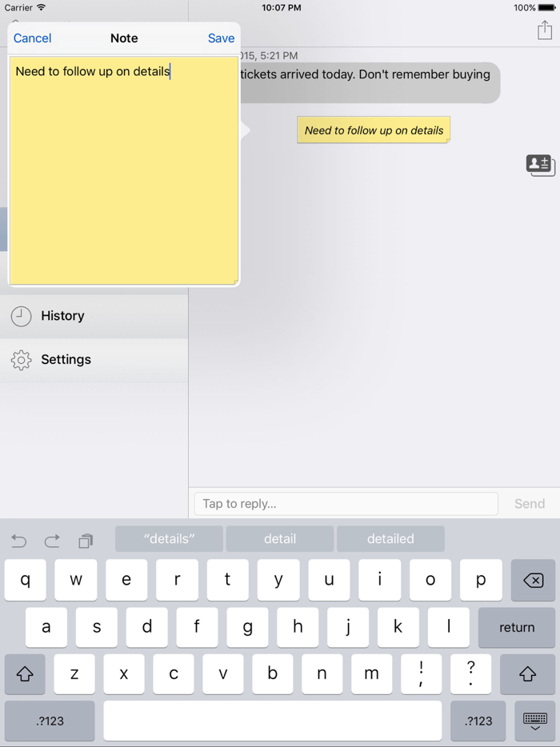
Task: Tap the m key
Action: (372, 673)
